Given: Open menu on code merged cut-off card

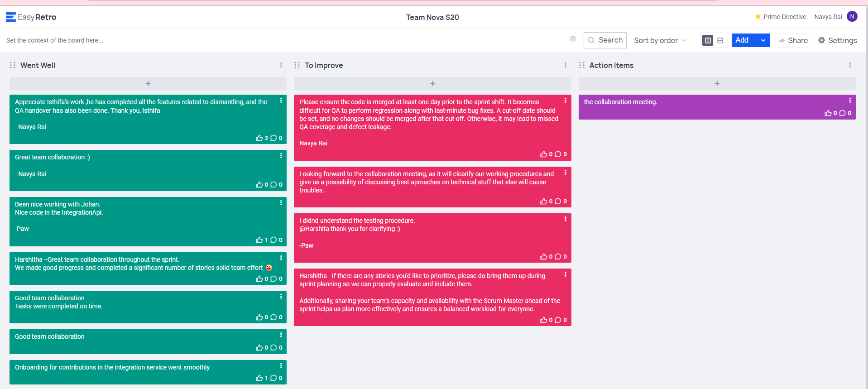Looking at the screenshot, I should (x=566, y=101).
